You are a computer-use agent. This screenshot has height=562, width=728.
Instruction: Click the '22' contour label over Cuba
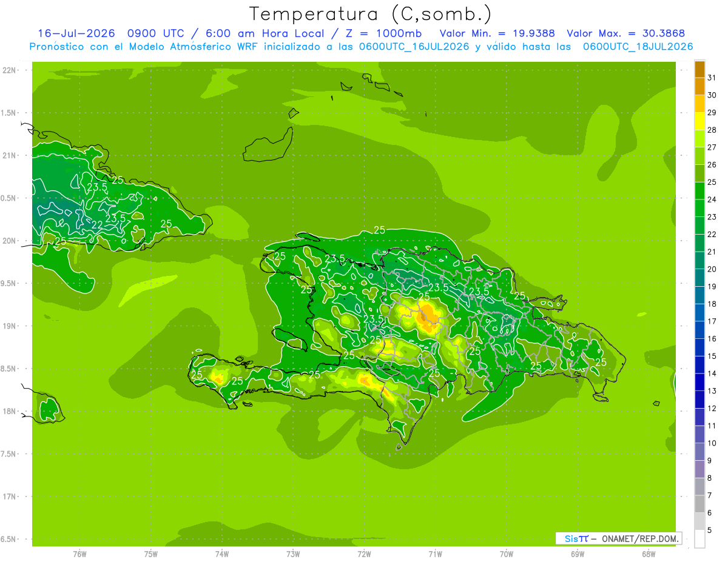[x=96, y=225]
